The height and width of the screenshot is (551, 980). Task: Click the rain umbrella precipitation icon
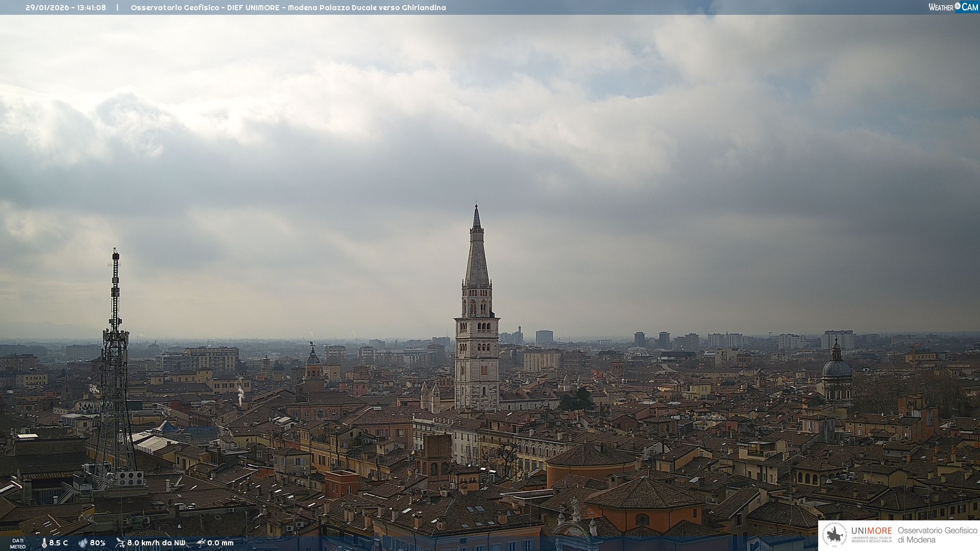click(201, 543)
